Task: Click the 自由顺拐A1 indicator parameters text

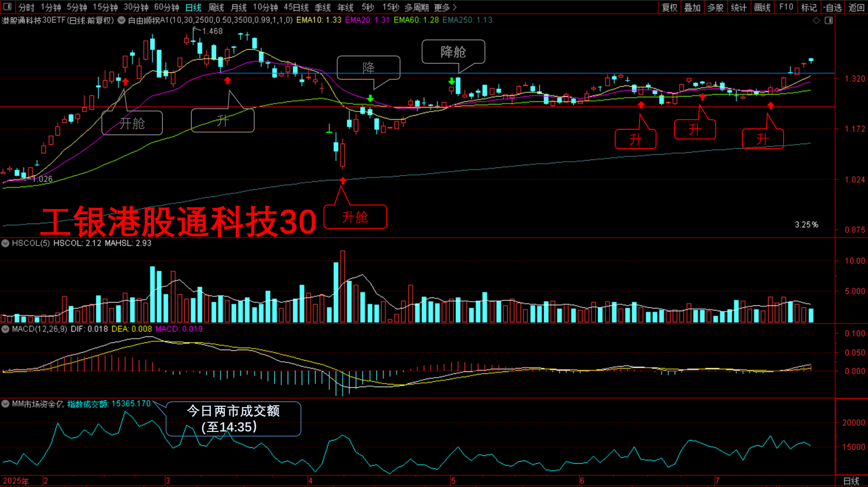Action: point(210,20)
